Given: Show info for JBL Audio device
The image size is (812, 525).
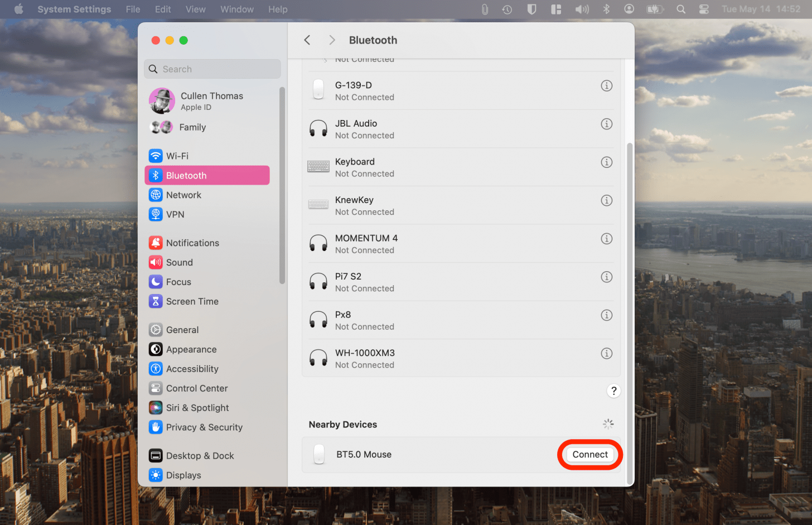Looking at the screenshot, I should point(606,124).
